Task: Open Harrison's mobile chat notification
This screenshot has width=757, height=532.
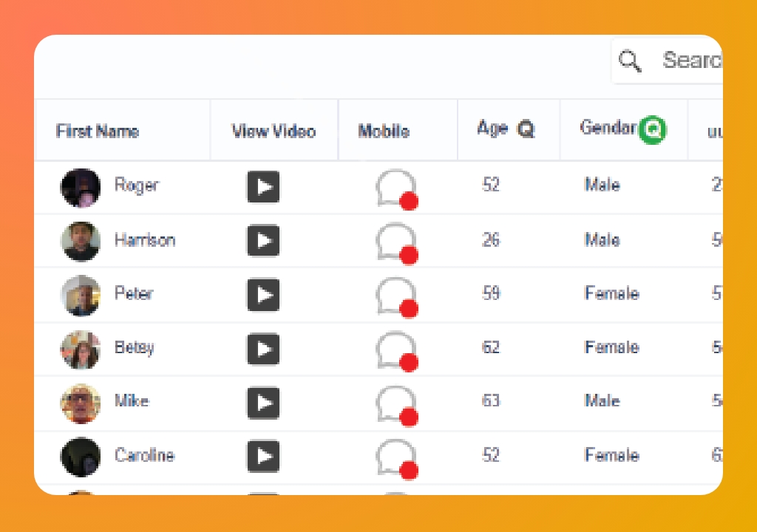Action: (x=397, y=242)
